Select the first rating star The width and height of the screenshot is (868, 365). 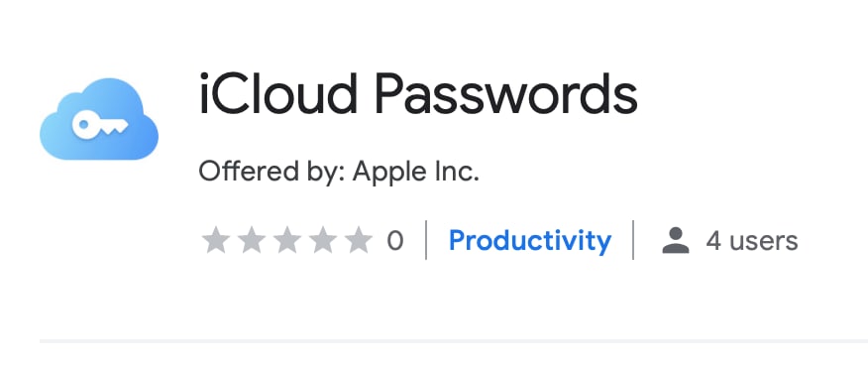(x=216, y=240)
